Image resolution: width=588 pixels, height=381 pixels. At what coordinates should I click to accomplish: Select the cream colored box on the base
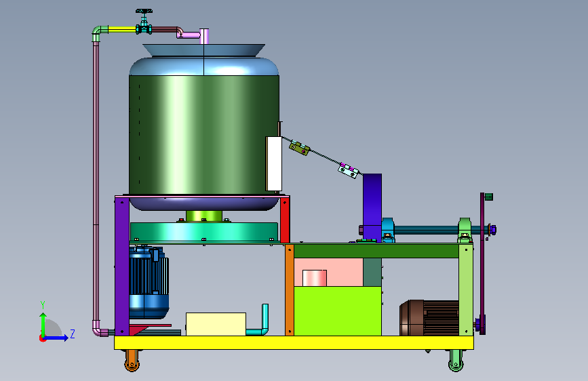click(x=216, y=324)
